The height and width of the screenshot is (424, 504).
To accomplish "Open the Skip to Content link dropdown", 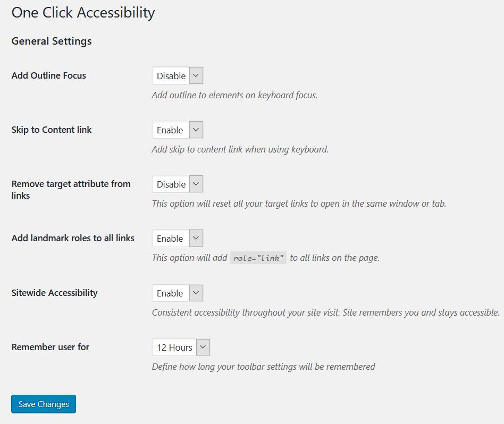I will 178,130.
